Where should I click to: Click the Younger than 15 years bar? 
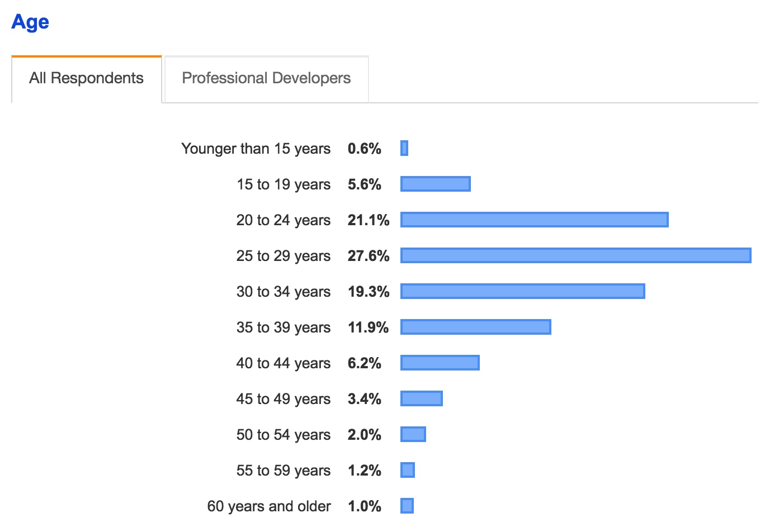pyautogui.click(x=404, y=148)
